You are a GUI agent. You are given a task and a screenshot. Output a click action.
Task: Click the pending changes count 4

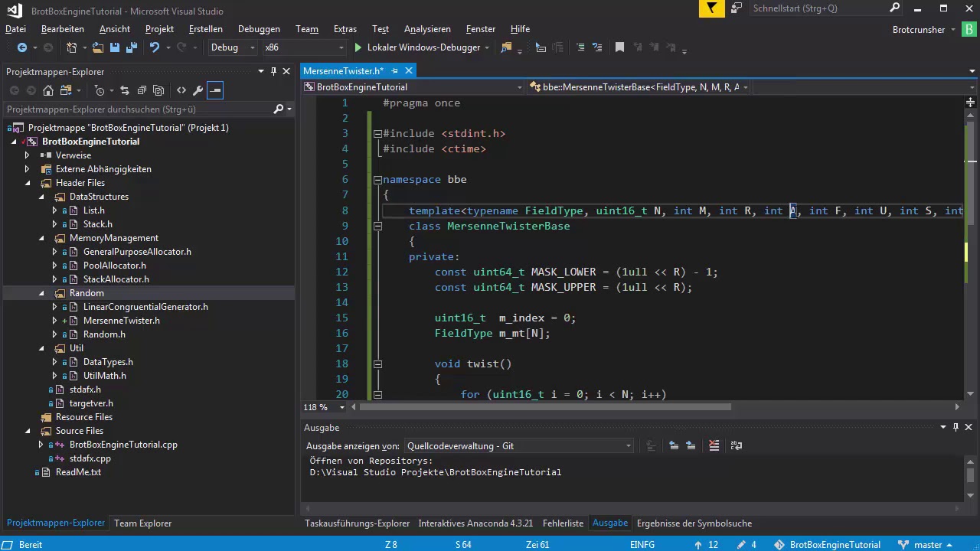pos(746,545)
